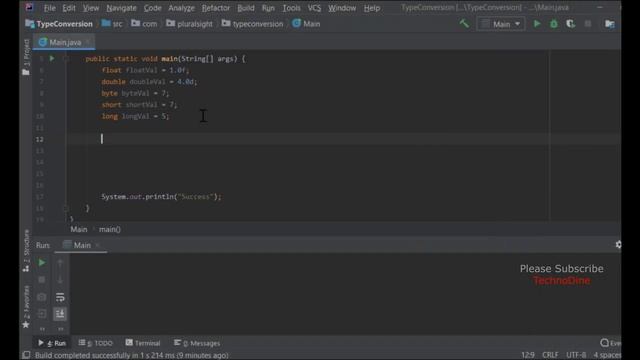Open the Window menu
Image resolution: width=640 pixels, height=360 pixels.
point(342,8)
